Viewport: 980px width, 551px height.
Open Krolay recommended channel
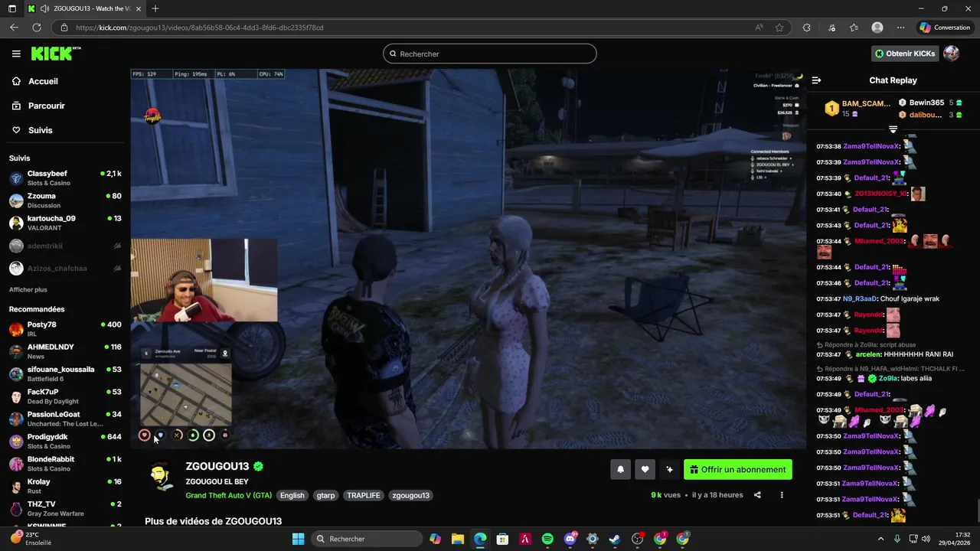pyautogui.click(x=65, y=486)
